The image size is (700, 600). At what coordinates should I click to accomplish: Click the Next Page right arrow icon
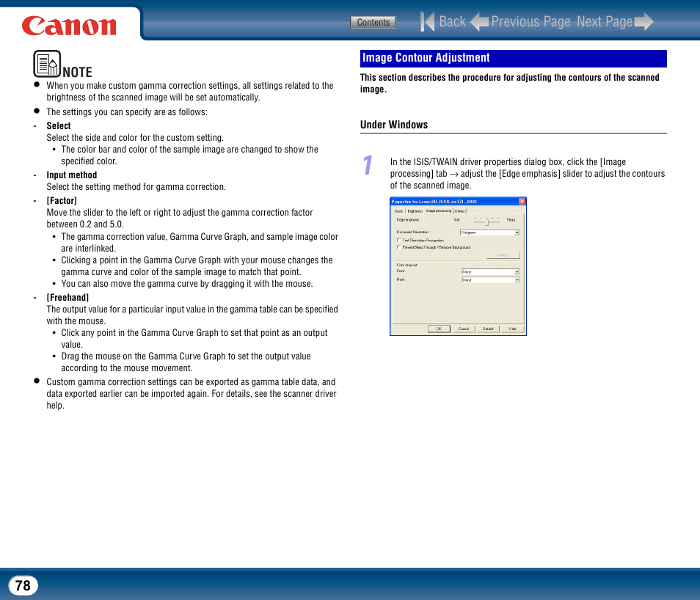coord(644,21)
